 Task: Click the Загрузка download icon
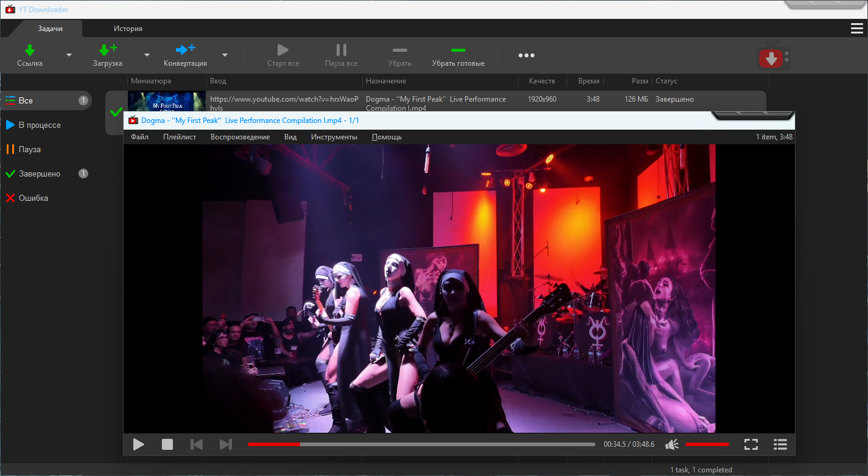coord(108,51)
